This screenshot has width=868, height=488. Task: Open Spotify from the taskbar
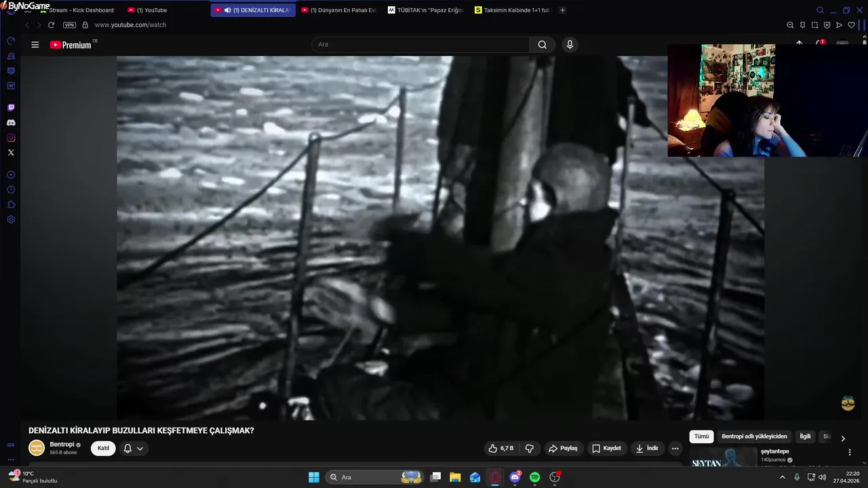(x=534, y=477)
